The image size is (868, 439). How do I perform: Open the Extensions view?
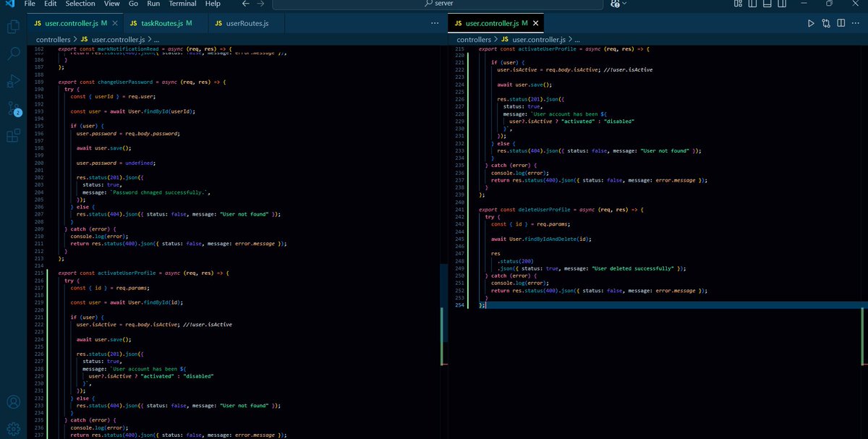pyautogui.click(x=13, y=135)
